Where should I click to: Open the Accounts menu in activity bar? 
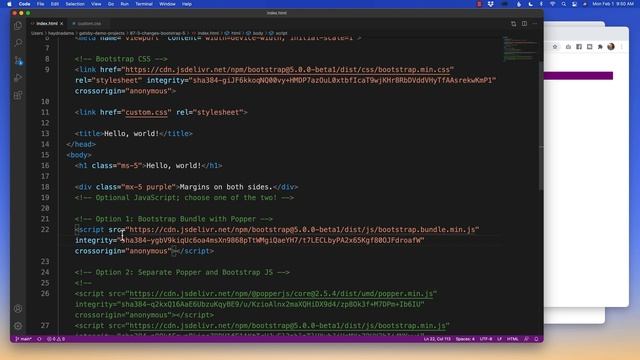(18, 309)
